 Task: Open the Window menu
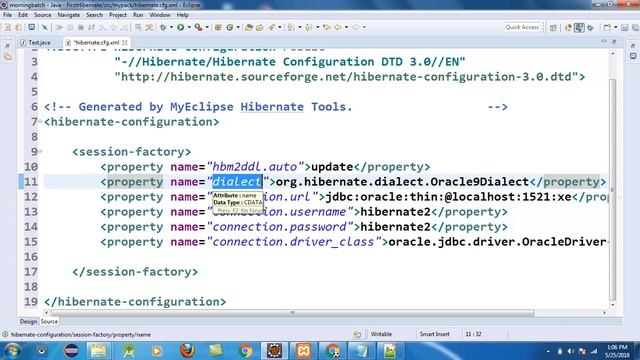160,15
